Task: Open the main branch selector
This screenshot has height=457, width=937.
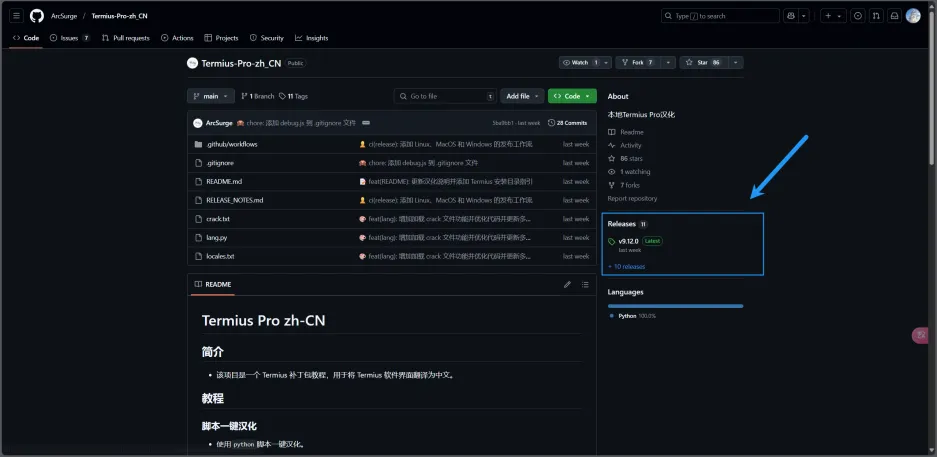Action: 210,96
